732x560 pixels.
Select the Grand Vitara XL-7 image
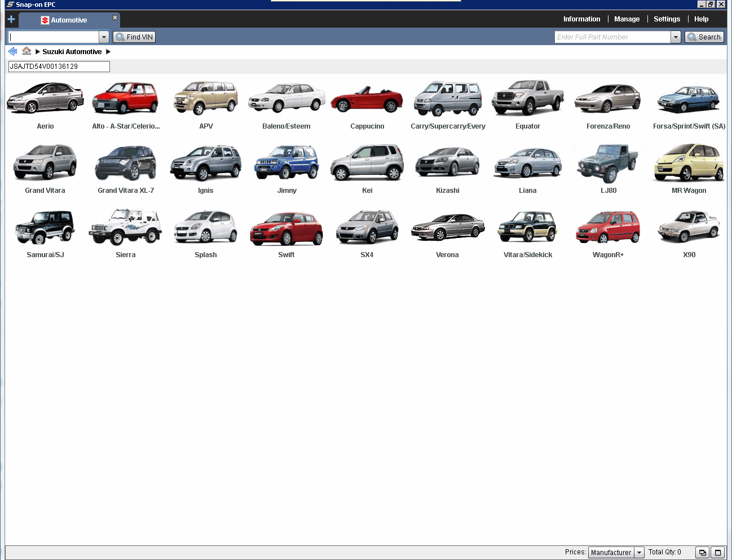[x=126, y=162]
